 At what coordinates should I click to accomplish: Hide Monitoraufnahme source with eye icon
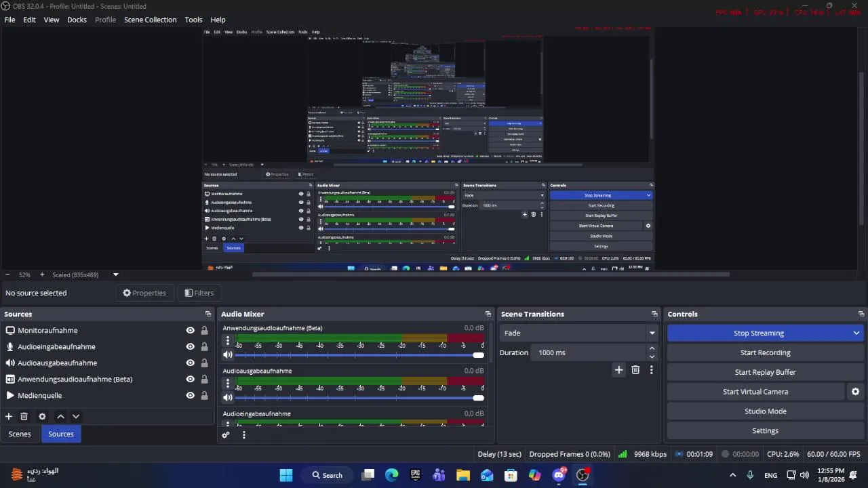pos(191,330)
